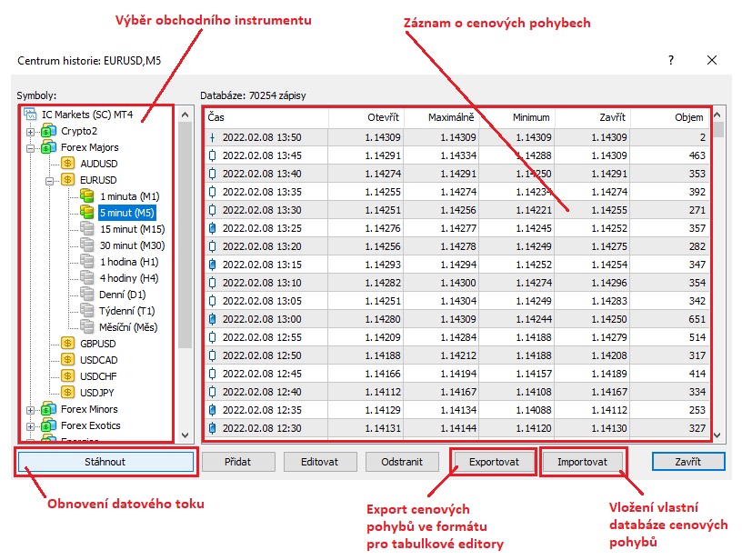Screen dimensions: 742x560
Task: Collapse the Forex Majors tree group
Action: pos(30,147)
